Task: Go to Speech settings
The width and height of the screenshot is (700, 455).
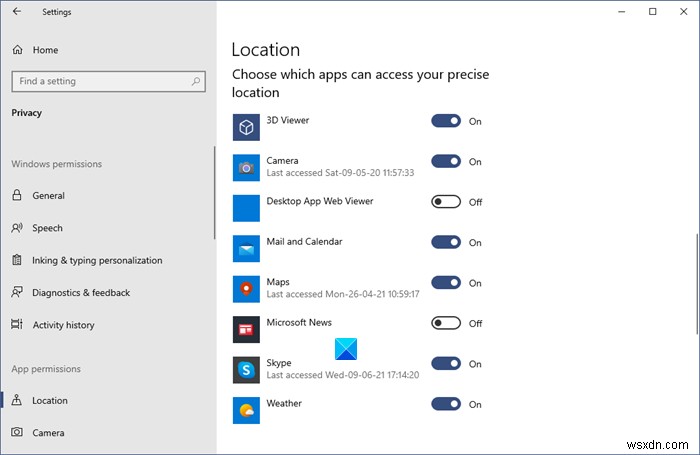Action: pyautogui.click(x=107, y=228)
